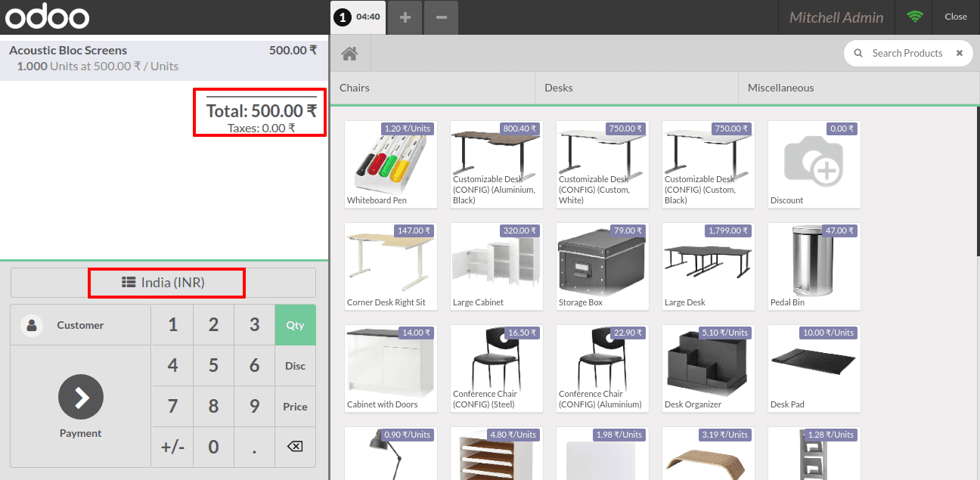Delete current order with minus button
The height and width of the screenshot is (480, 980).
(442, 17)
